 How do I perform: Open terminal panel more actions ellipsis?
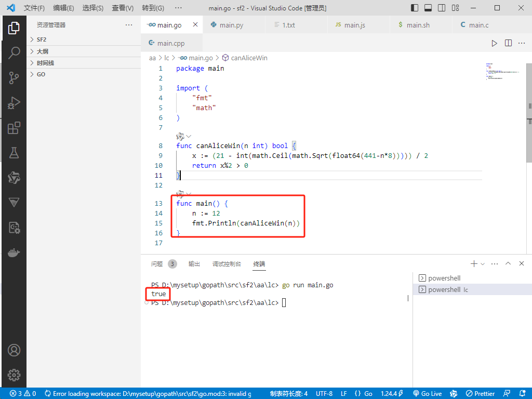[x=495, y=263]
